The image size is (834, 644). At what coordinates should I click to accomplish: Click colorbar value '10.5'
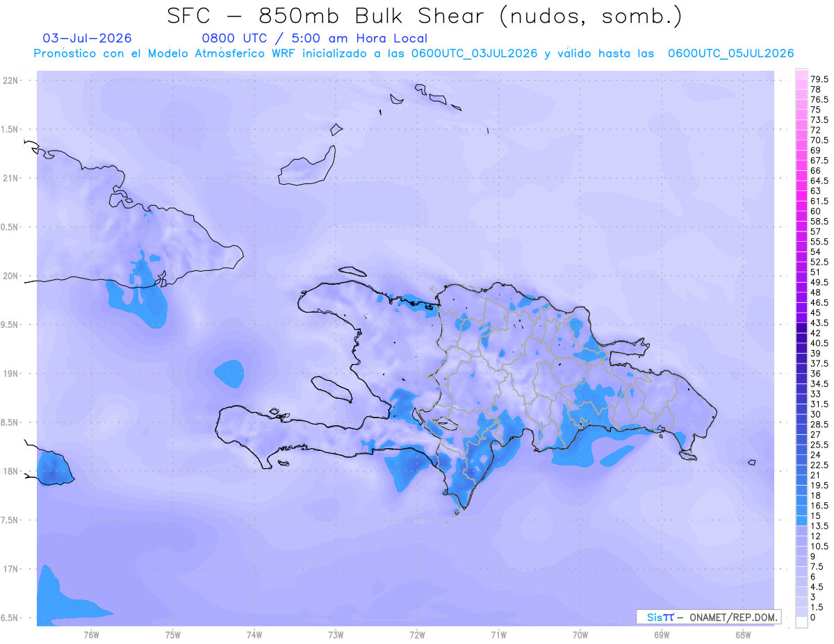(819, 546)
